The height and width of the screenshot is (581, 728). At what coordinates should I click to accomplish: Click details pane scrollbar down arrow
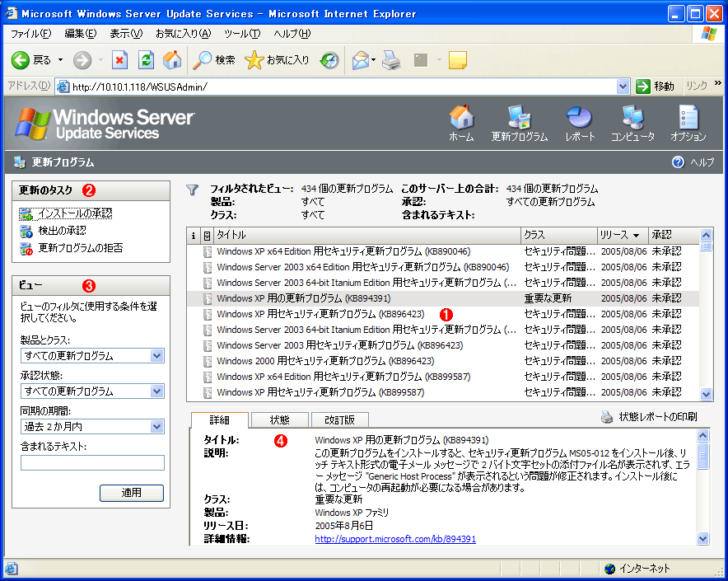(x=703, y=539)
